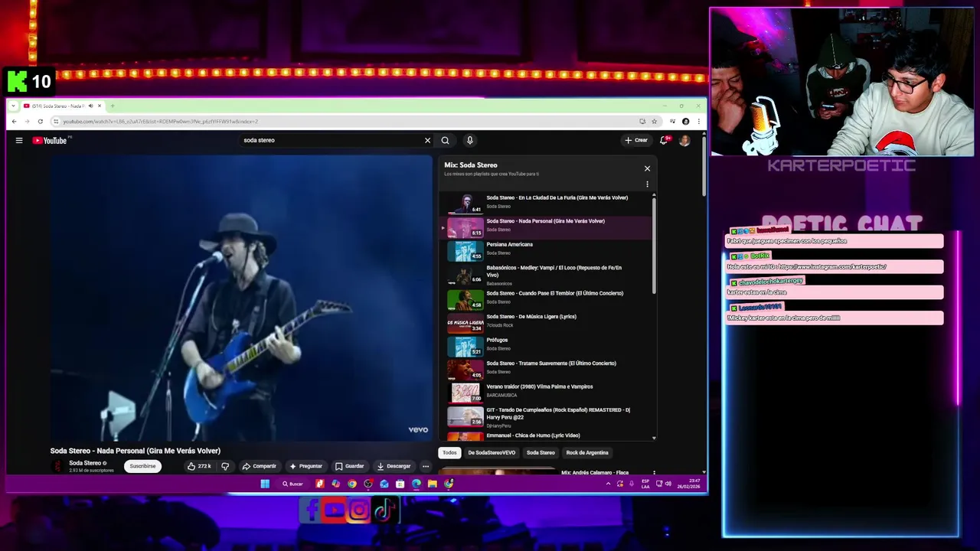Open Chrome three-dot menu
The width and height of the screenshot is (980, 551).
(698, 121)
